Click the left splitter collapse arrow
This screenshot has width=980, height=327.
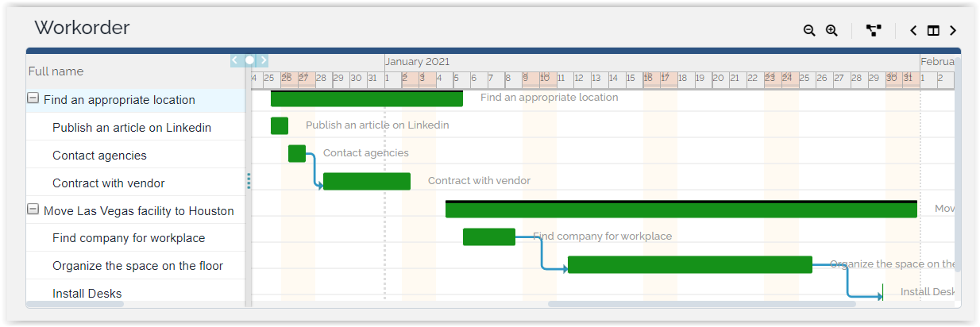(235, 60)
